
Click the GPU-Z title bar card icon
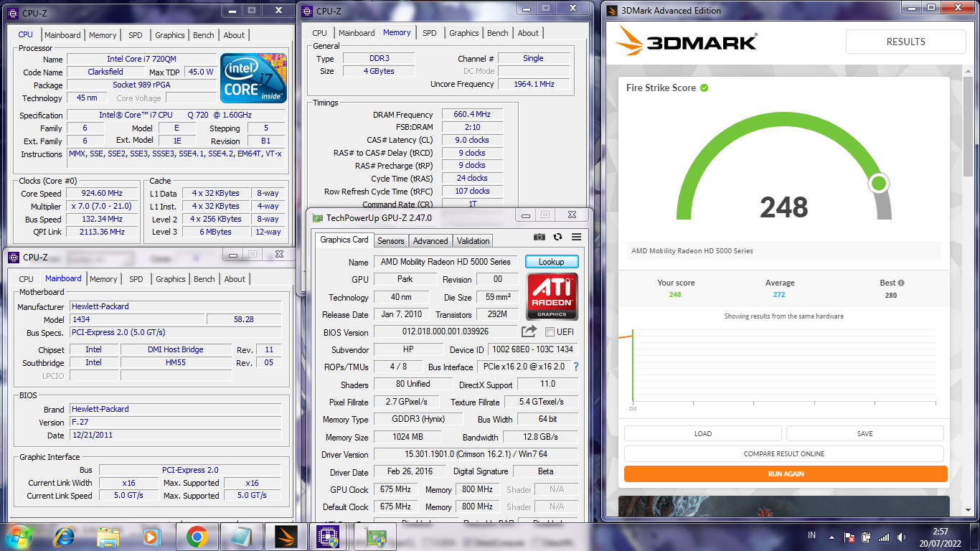click(316, 218)
